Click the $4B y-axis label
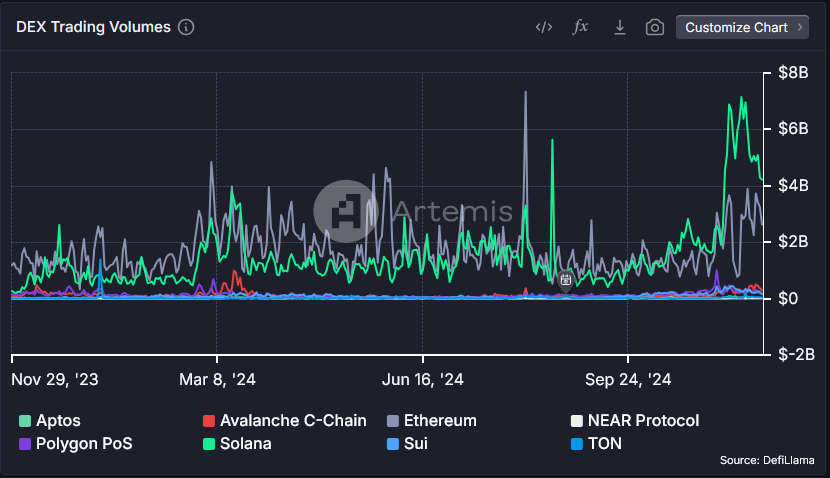Screen dimensions: 830x478 [x=793, y=185]
